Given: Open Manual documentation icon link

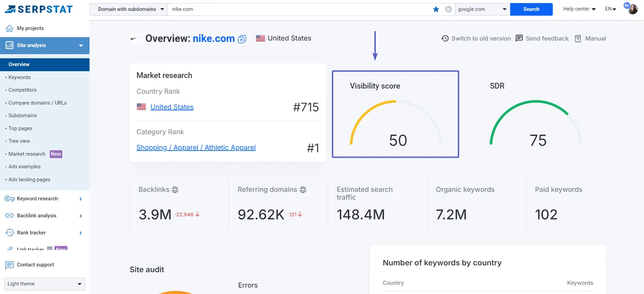Looking at the screenshot, I should click(x=578, y=38).
